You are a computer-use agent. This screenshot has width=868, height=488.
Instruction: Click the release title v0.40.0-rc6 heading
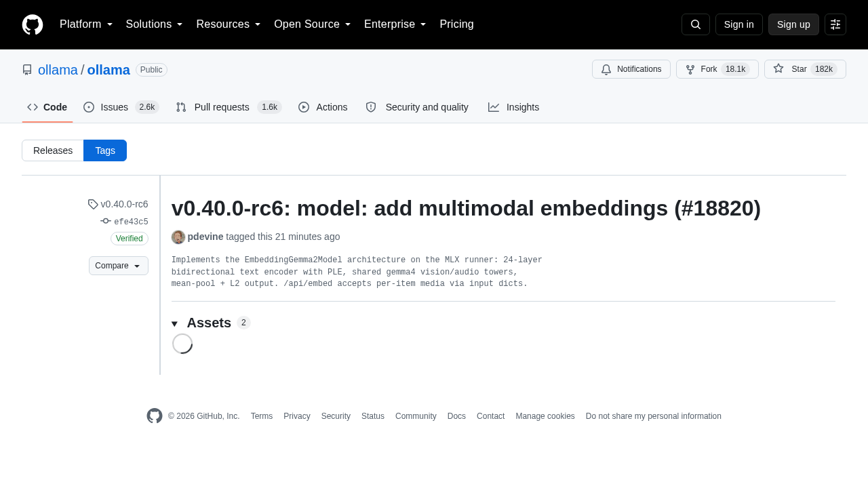click(x=466, y=208)
